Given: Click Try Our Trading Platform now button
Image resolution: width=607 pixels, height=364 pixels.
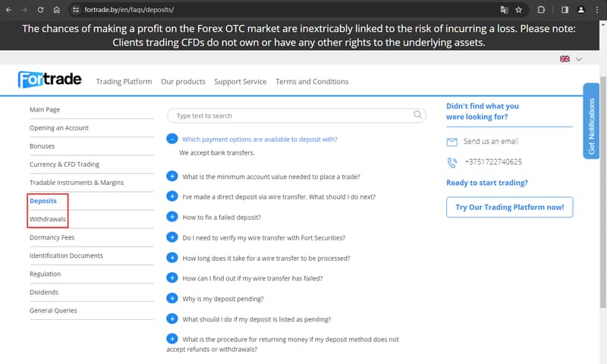Looking at the screenshot, I should pyautogui.click(x=509, y=207).
